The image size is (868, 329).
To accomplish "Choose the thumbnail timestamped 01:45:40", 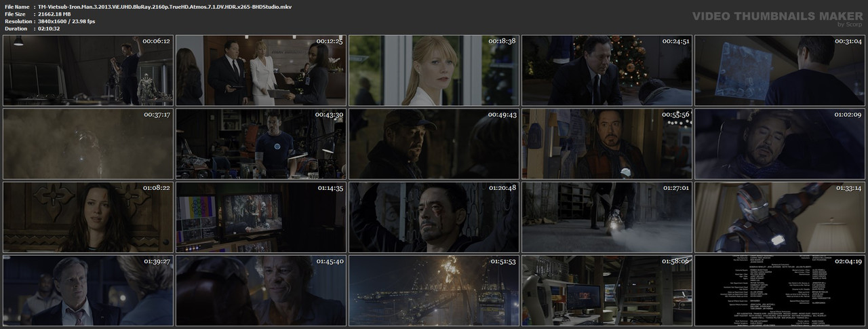I will [260, 290].
